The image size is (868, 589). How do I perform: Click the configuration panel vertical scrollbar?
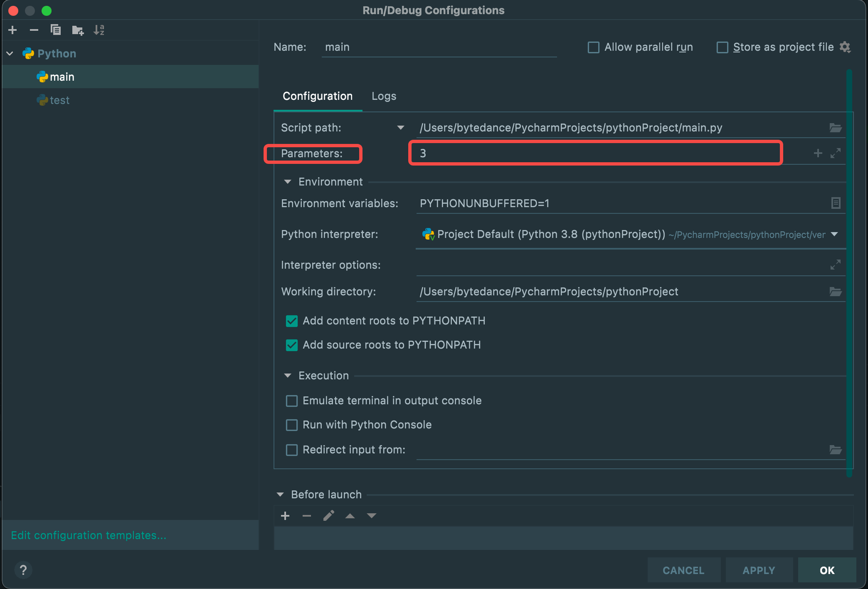[x=849, y=273]
